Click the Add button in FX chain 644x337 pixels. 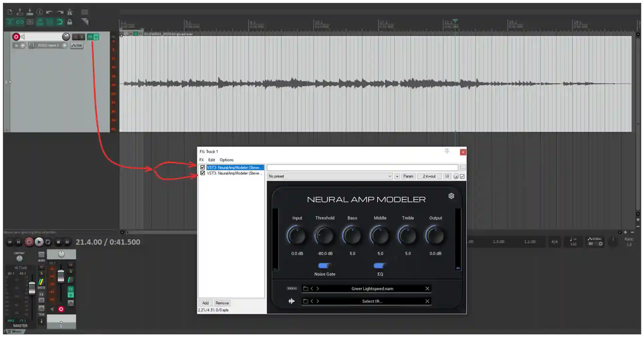pyautogui.click(x=205, y=303)
